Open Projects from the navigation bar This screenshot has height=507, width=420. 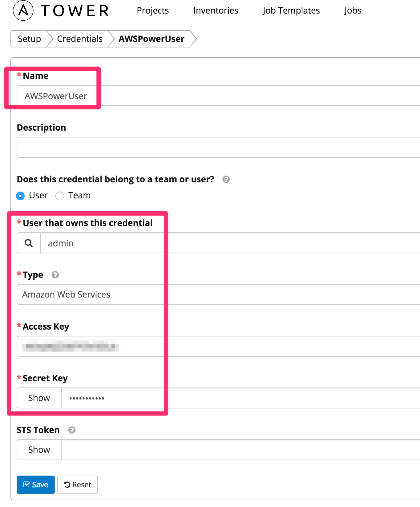(x=152, y=10)
